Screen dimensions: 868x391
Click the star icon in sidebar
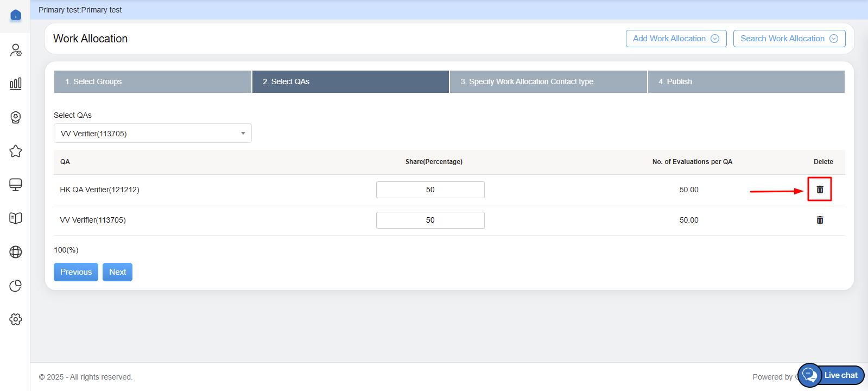click(16, 151)
